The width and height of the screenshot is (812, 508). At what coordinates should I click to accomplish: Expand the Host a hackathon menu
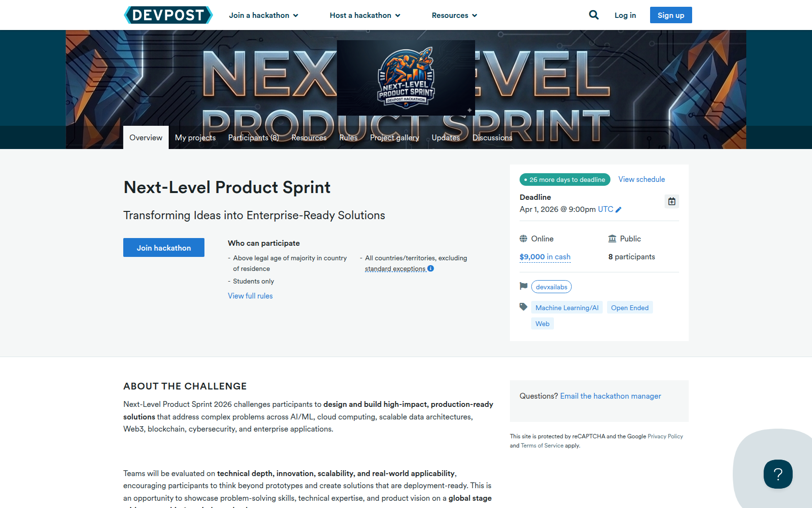click(365, 15)
